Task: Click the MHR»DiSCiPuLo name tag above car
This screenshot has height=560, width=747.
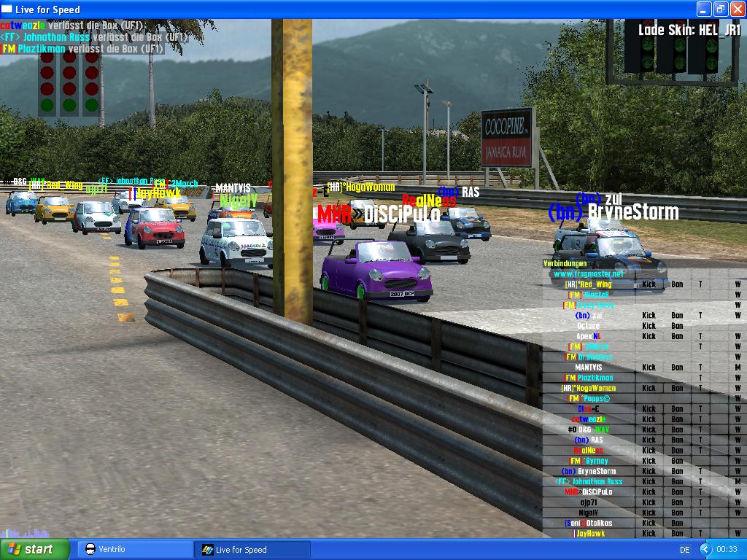Action: pos(379,215)
